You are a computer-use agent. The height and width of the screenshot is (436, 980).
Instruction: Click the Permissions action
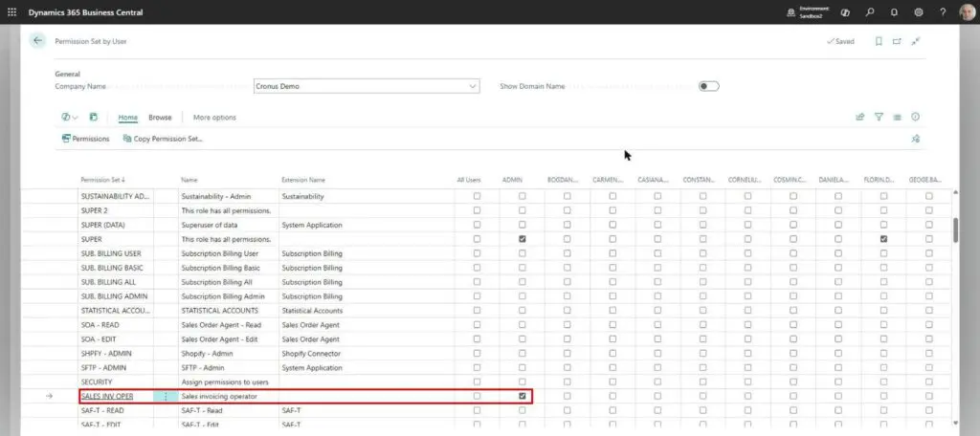[x=85, y=139]
